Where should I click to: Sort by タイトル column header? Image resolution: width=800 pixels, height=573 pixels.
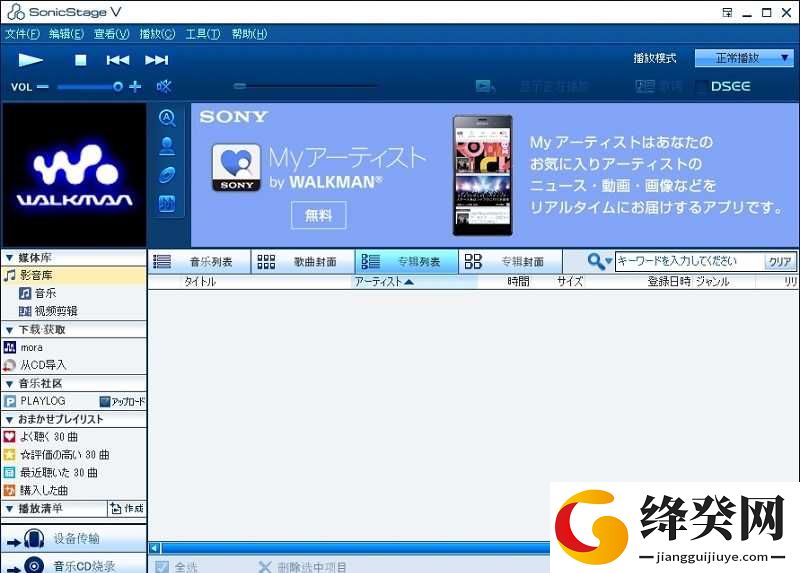(x=200, y=282)
